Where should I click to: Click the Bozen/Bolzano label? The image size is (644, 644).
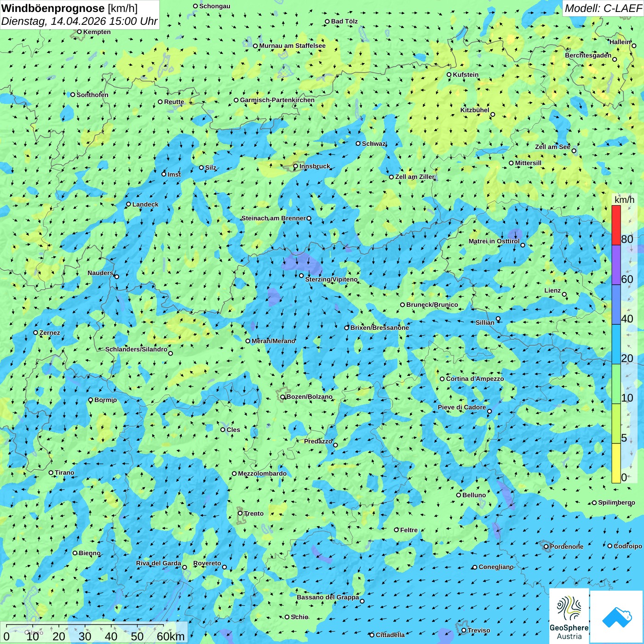coord(309,397)
